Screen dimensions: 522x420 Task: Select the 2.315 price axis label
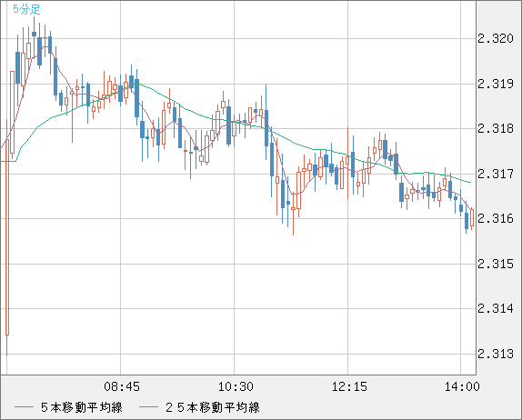tap(496, 264)
